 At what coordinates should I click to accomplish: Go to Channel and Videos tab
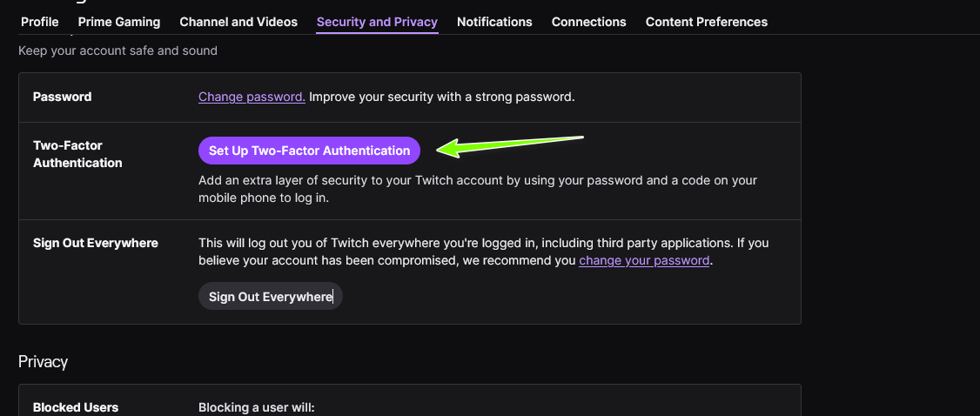pos(238,22)
